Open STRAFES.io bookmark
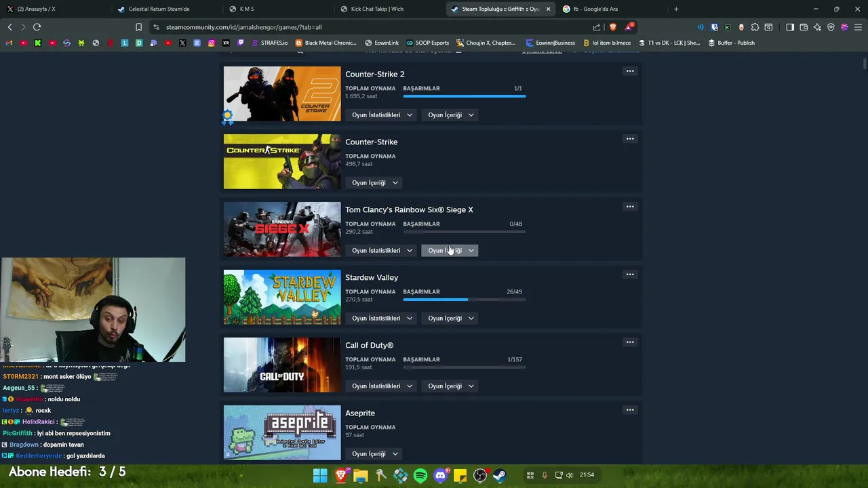 pos(270,43)
